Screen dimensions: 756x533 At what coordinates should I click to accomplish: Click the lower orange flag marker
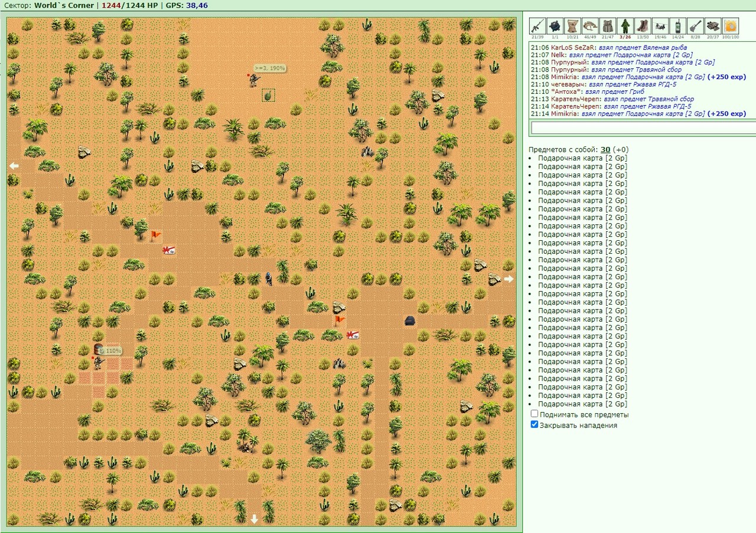[x=339, y=321]
